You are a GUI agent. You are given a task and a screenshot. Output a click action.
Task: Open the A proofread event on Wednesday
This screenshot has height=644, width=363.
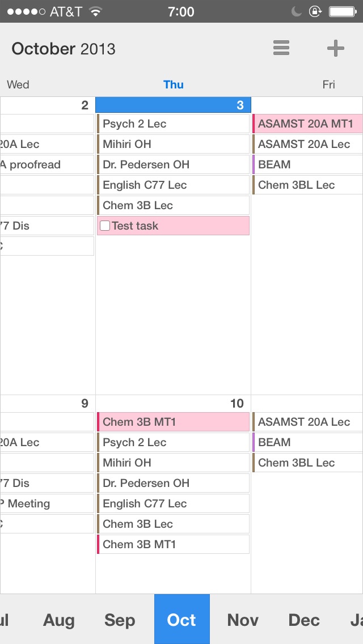pyautogui.click(x=47, y=164)
